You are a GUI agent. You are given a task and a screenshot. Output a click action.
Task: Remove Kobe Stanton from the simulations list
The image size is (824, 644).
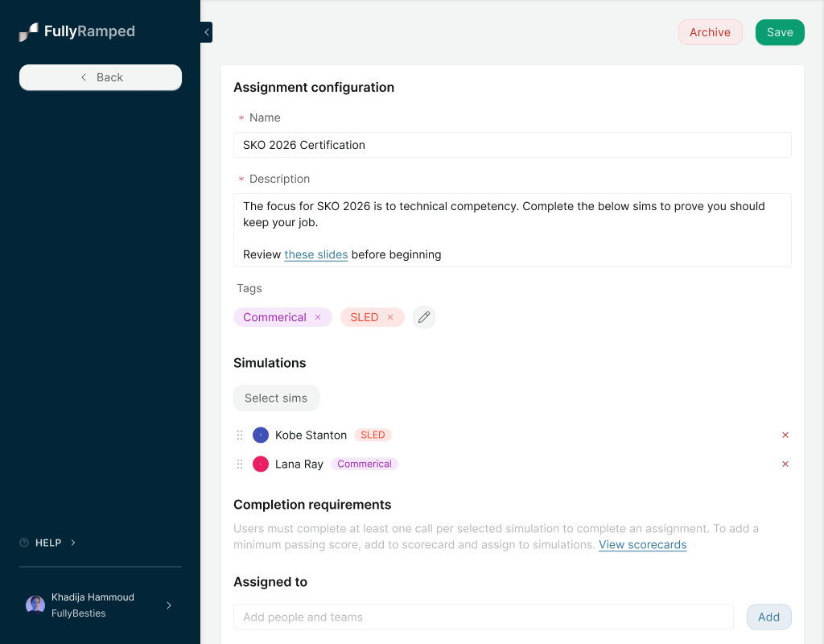(x=785, y=435)
